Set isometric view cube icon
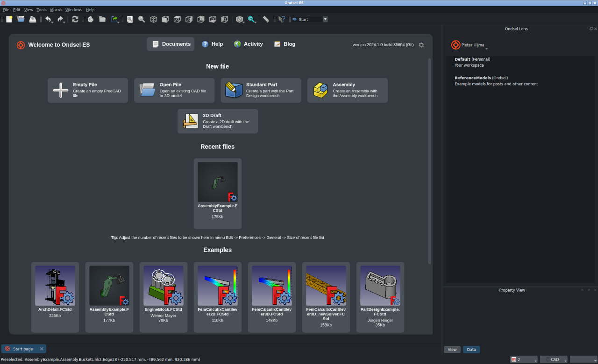The image size is (598, 364). pos(153,19)
